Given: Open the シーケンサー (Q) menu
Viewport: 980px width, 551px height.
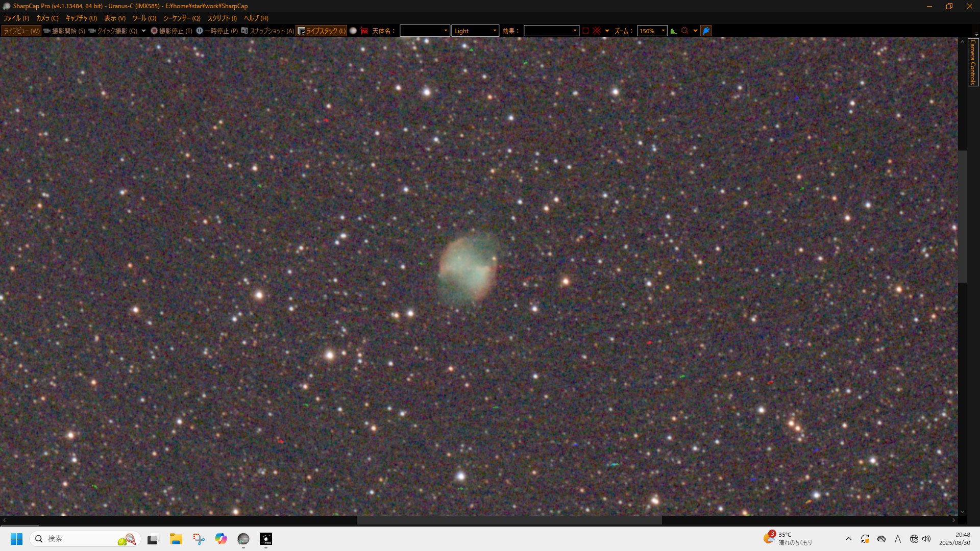Looking at the screenshot, I should coord(182,18).
